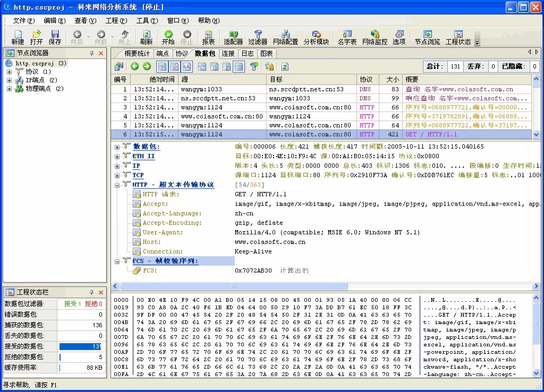
Task: Click the packet filter funnel icon
Action: coord(254,66)
